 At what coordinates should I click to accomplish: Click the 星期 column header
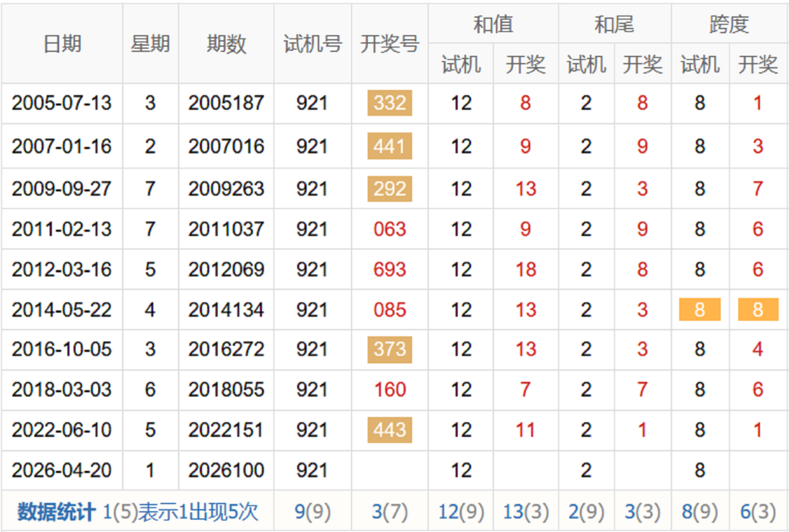(150, 44)
